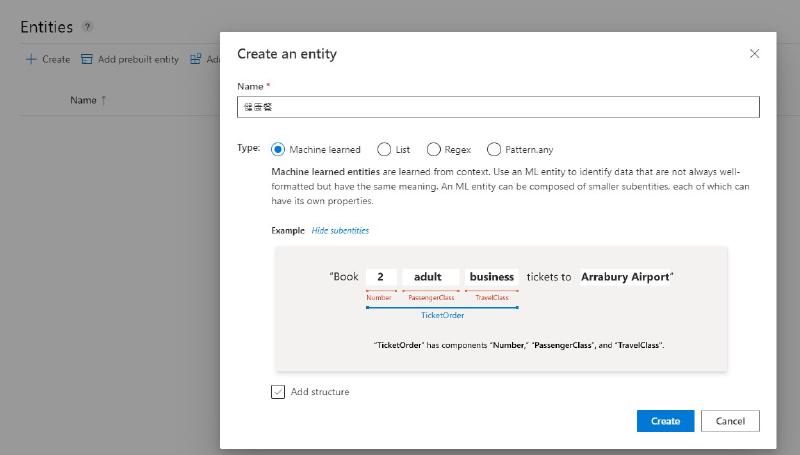The width and height of the screenshot is (800, 455).
Task: Sort the list by the Name arrow
Action: (104, 100)
